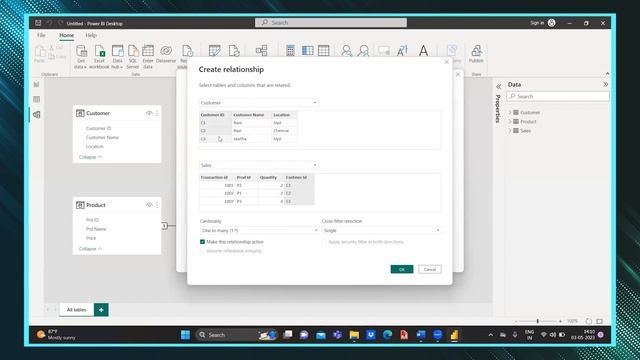Open File Explorer from taskbar
The image size is (640, 360).
[x=354, y=335]
